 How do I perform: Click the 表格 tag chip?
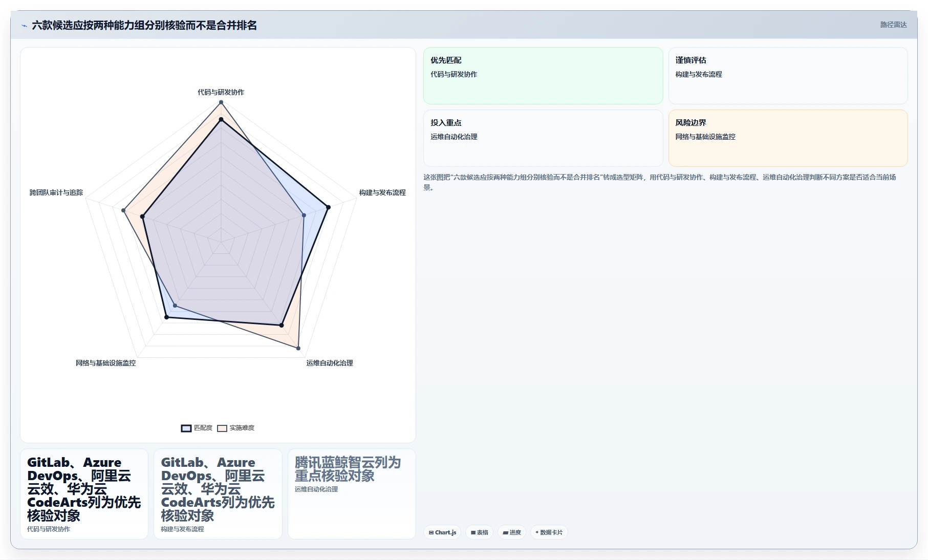480,532
